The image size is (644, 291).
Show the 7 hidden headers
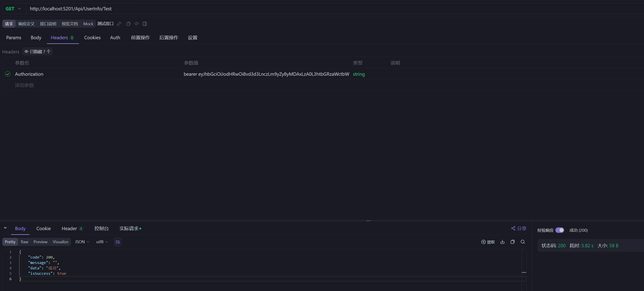[37, 51]
